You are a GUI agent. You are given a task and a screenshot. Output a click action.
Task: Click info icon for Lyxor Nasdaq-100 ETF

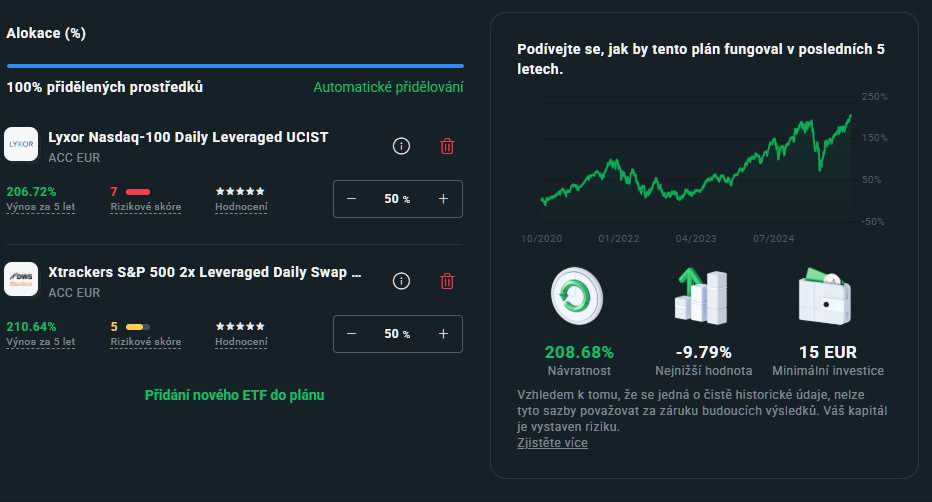pyautogui.click(x=402, y=146)
